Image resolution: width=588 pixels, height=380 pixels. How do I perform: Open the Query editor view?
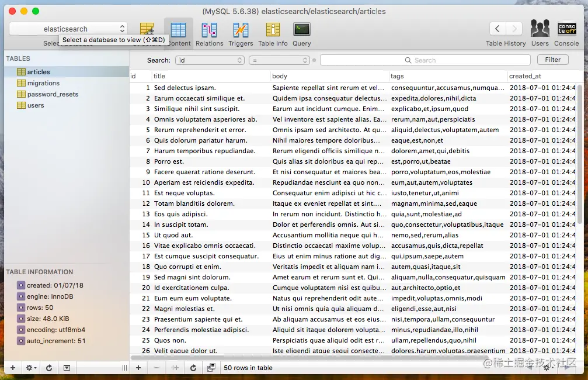tap(301, 34)
